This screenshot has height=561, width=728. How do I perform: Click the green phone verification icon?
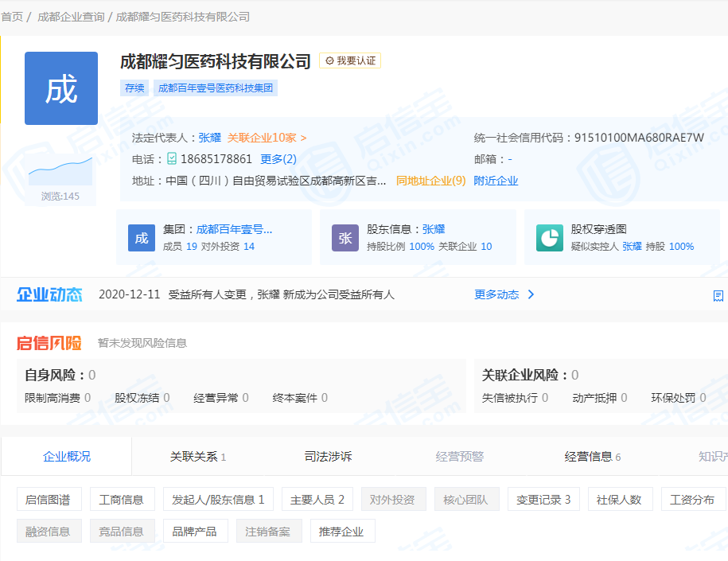point(171,159)
